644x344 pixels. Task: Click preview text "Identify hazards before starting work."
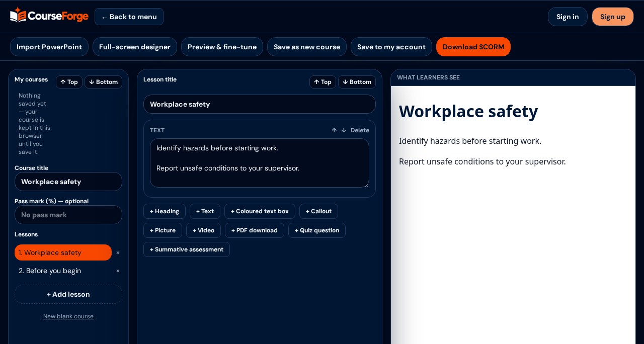tap(470, 141)
